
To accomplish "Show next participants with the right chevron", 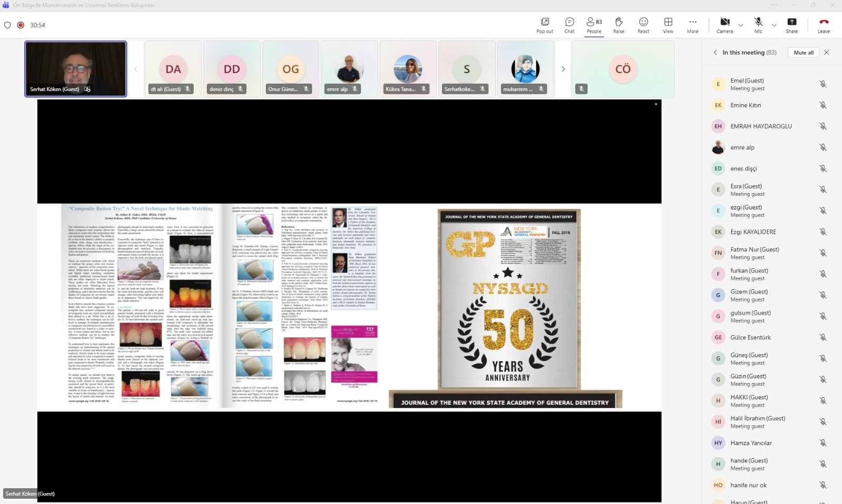I will (563, 69).
